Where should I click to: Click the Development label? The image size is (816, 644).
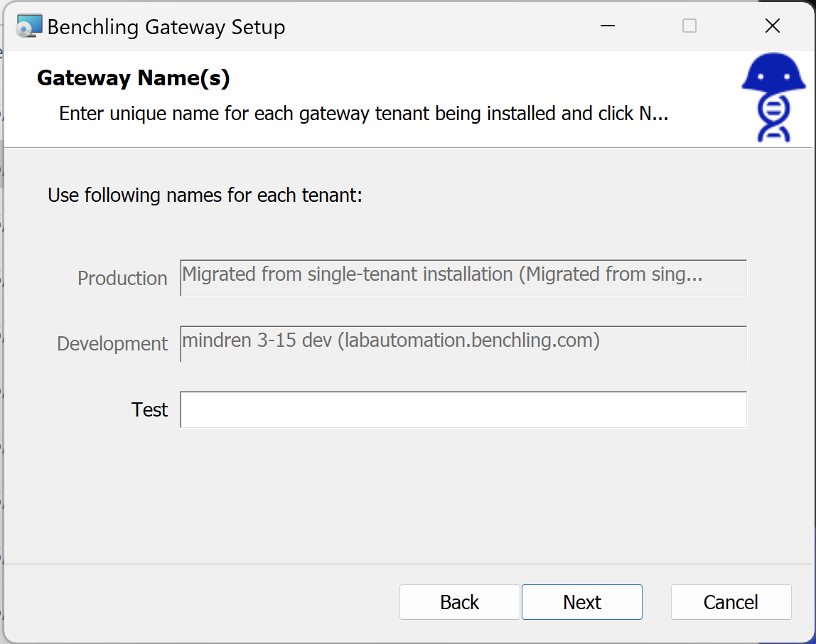pyautogui.click(x=112, y=344)
